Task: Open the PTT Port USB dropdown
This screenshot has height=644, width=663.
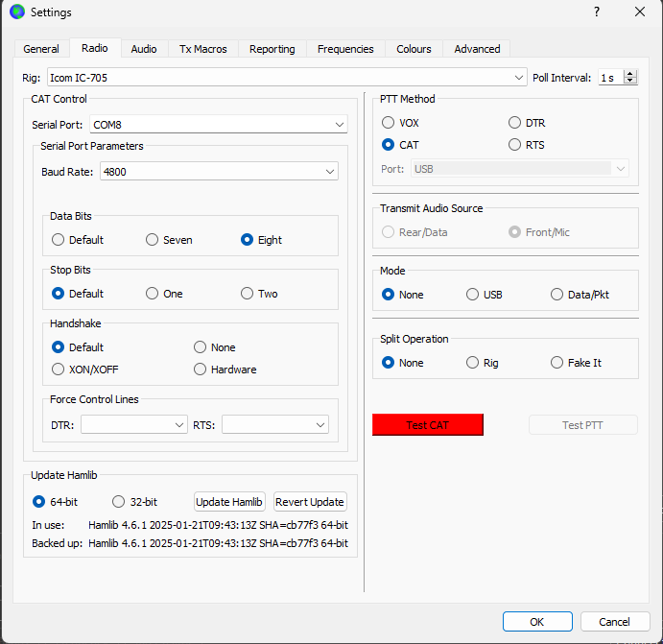Action: 520,169
